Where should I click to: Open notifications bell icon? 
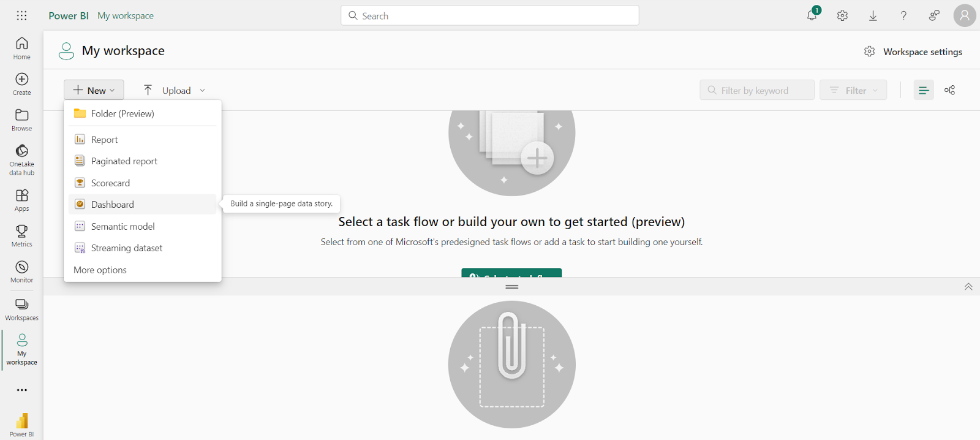812,15
